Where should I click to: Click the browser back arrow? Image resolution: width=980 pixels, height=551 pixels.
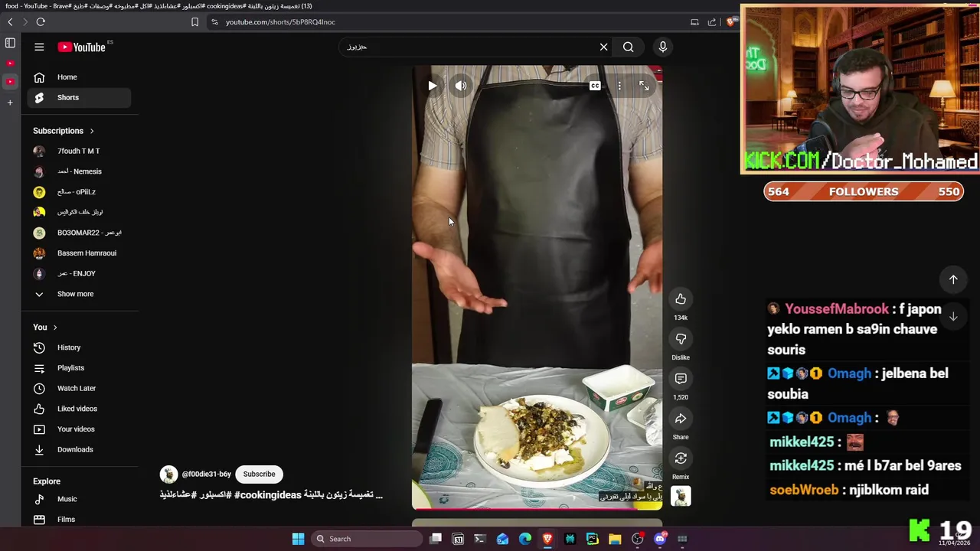(10, 22)
